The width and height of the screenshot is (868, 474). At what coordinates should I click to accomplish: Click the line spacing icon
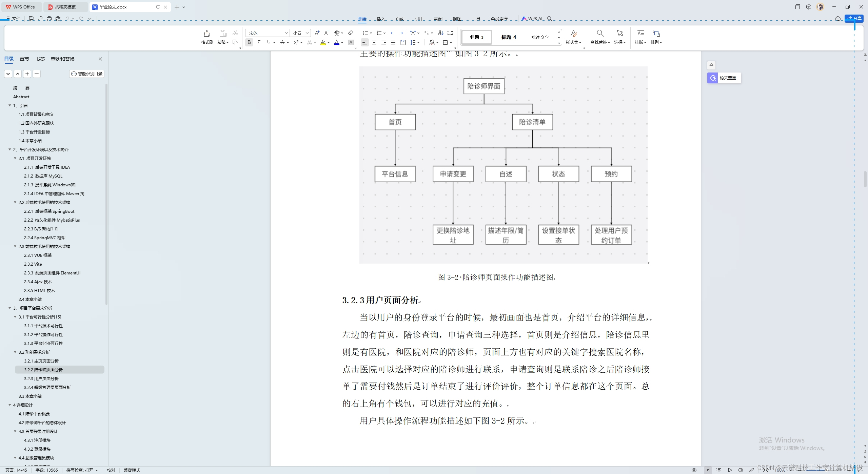coord(413,42)
